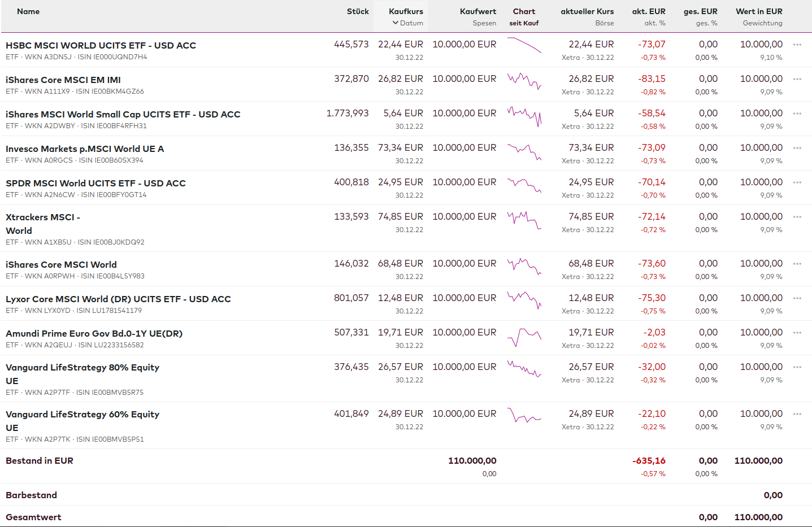View the Amundi Prime Euro Gov sparkline chart
The width and height of the screenshot is (812, 527).
[524, 337]
